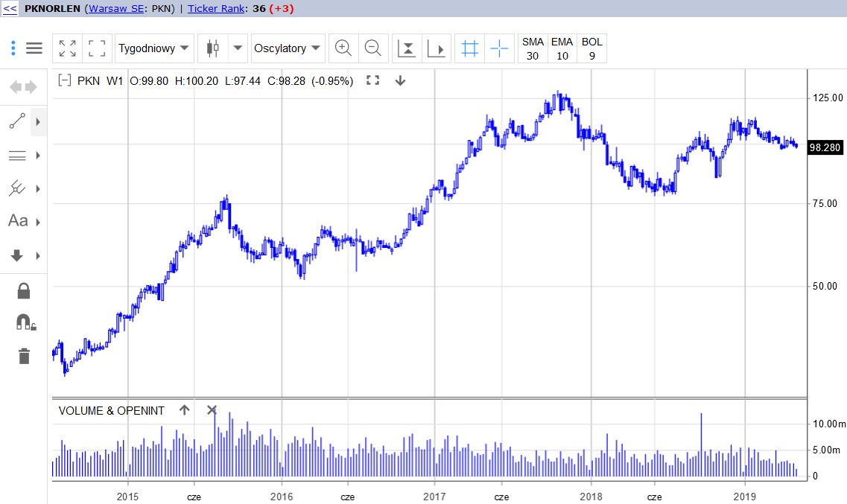Click the vertical auto-scale icon
This screenshot has width=847, height=504.
[406, 48]
